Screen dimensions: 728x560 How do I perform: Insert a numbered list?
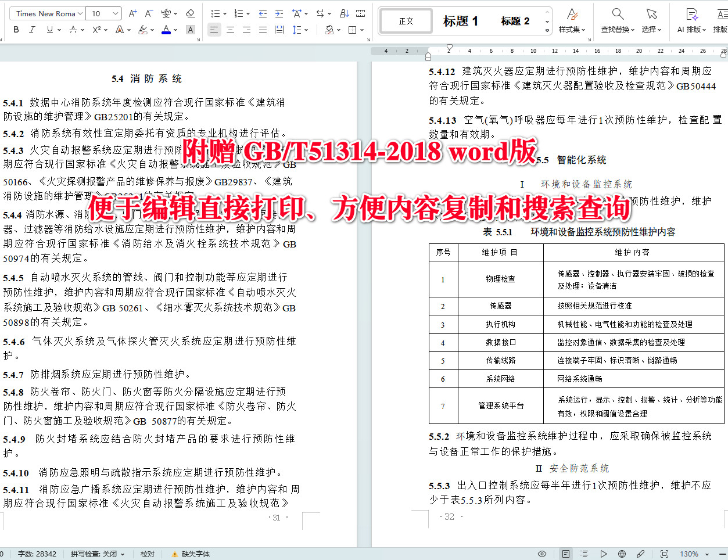(x=238, y=13)
